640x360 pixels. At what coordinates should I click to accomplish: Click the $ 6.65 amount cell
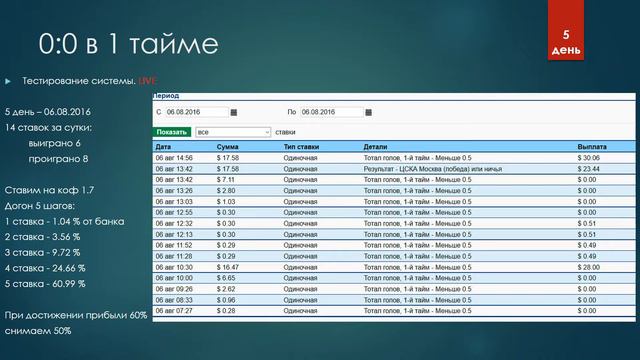click(x=227, y=278)
